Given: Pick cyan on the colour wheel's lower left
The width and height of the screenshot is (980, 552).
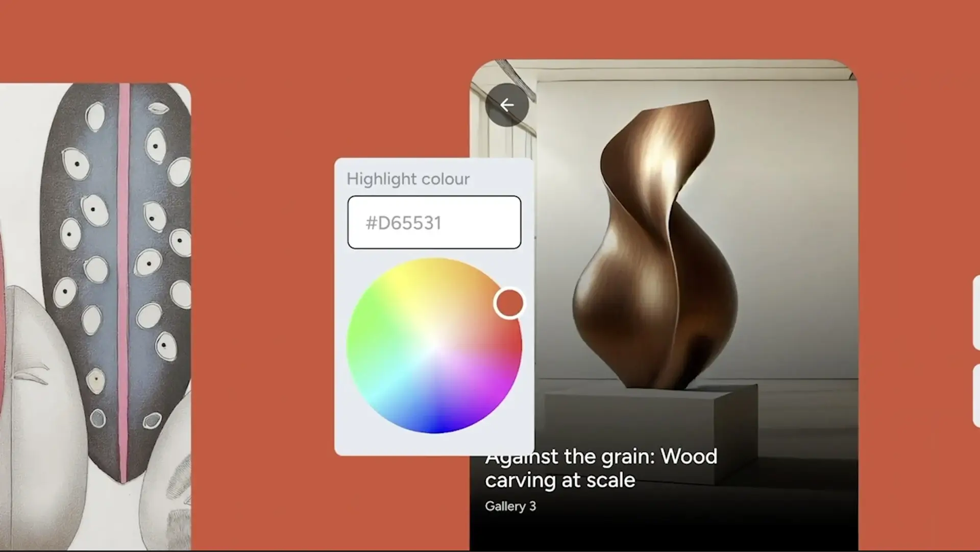Looking at the screenshot, I should coord(378,391).
